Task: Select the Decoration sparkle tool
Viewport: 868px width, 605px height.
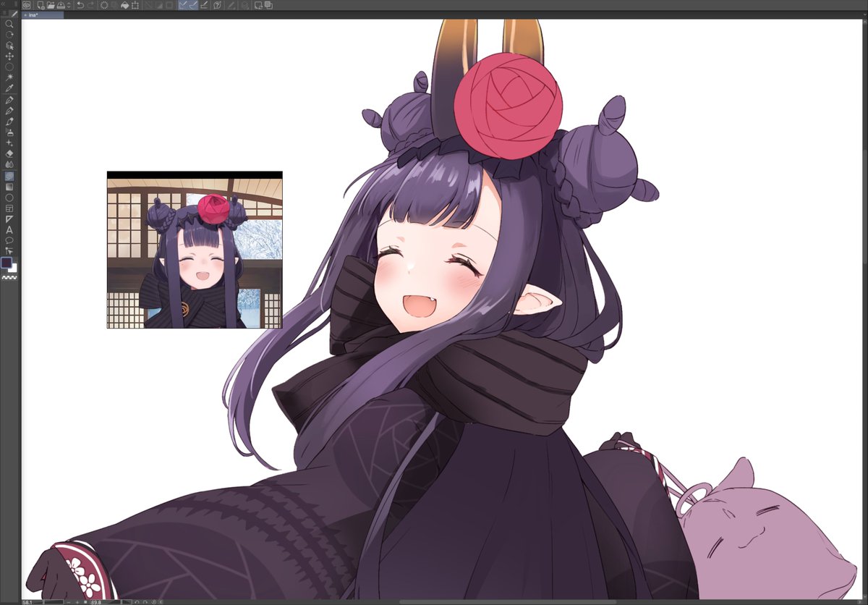Action: (x=9, y=143)
